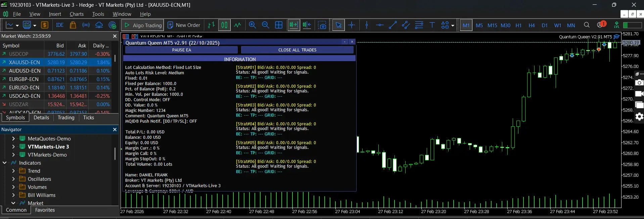Click the Daily change column header
This screenshot has width=644, height=219.
(x=101, y=46)
